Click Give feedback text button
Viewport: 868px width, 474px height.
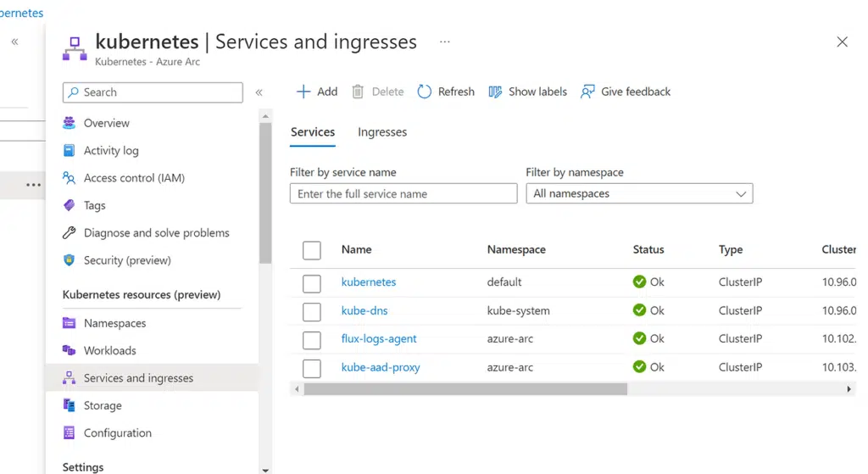(636, 92)
